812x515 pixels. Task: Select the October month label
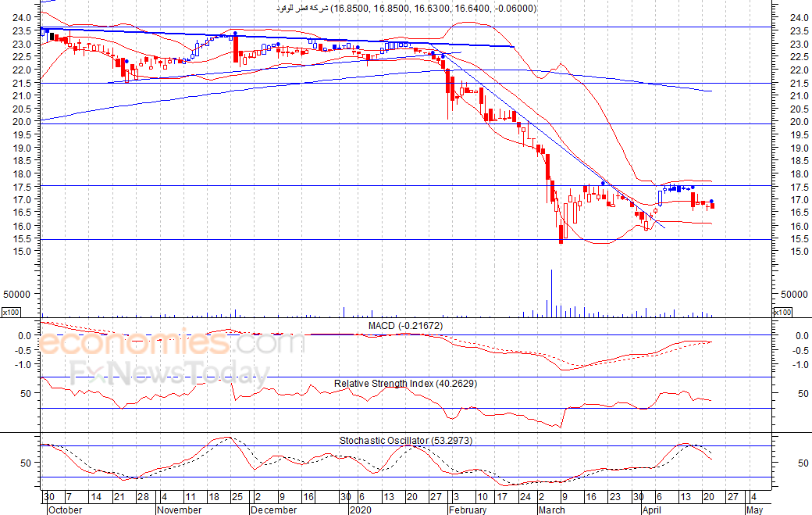(64, 510)
